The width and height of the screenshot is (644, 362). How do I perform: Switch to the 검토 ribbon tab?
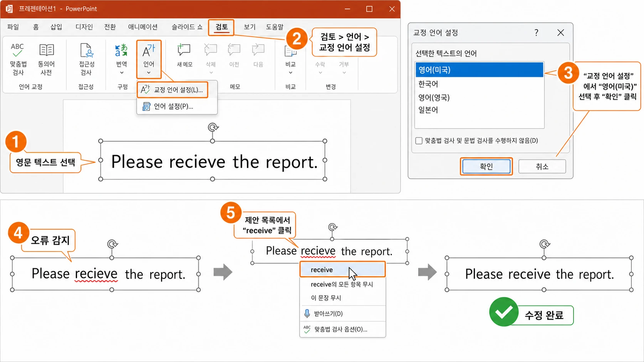click(x=221, y=27)
